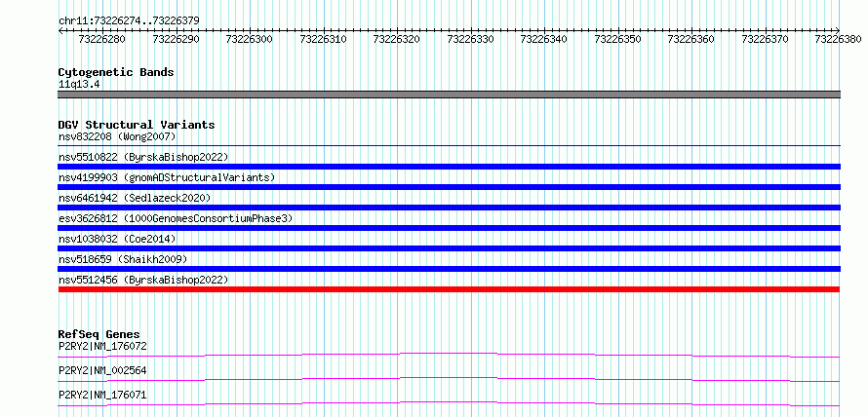Open variant nsv6461942 (Sedlazeck2020) label

pyautogui.click(x=135, y=198)
